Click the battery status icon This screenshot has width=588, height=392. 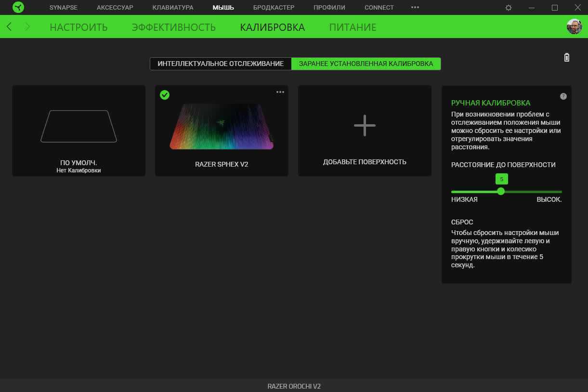567,58
